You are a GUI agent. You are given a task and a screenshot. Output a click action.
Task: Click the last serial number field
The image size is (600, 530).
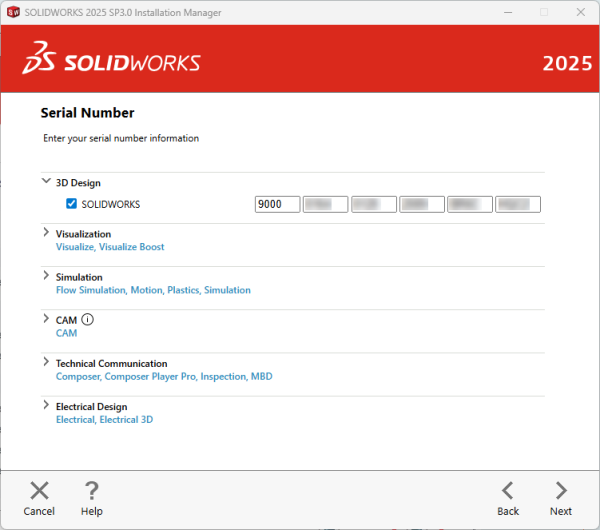pyautogui.click(x=518, y=204)
